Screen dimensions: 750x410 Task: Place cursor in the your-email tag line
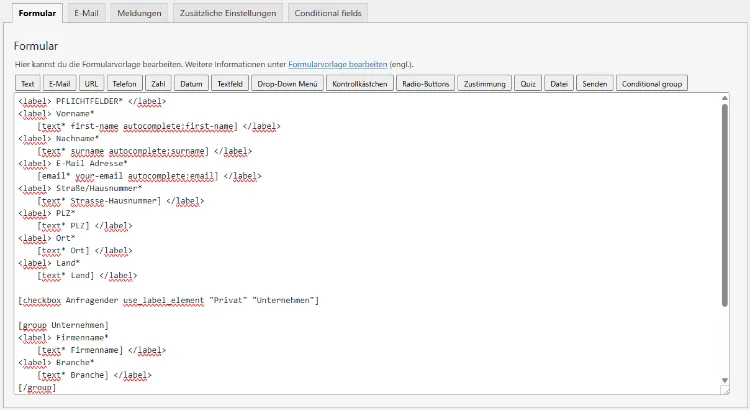149,176
